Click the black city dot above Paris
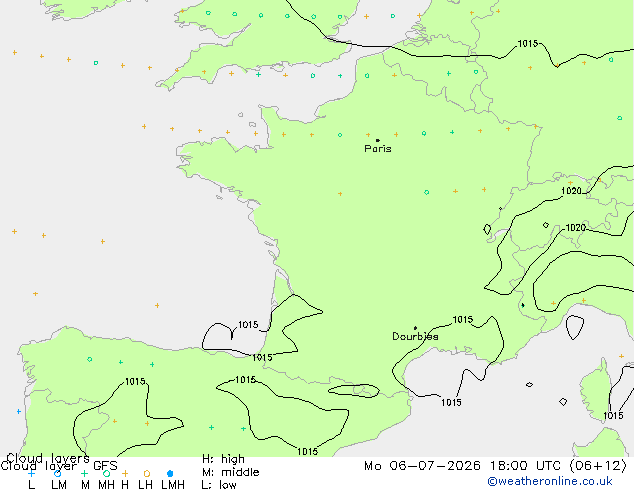This screenshot has width=634, height=490. click(x=378, y=140)
